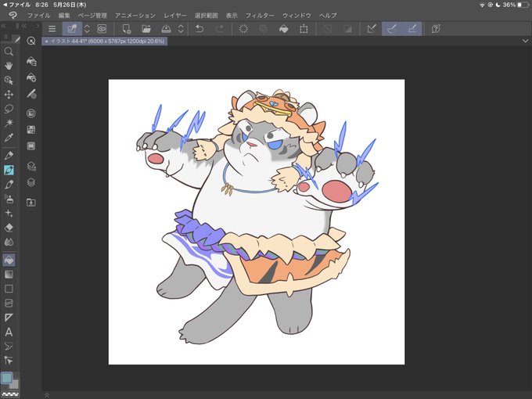Screen dimensions: 532x399
Task: Open the Color Wheel panel icon
Action: click(x=31, y=113)
